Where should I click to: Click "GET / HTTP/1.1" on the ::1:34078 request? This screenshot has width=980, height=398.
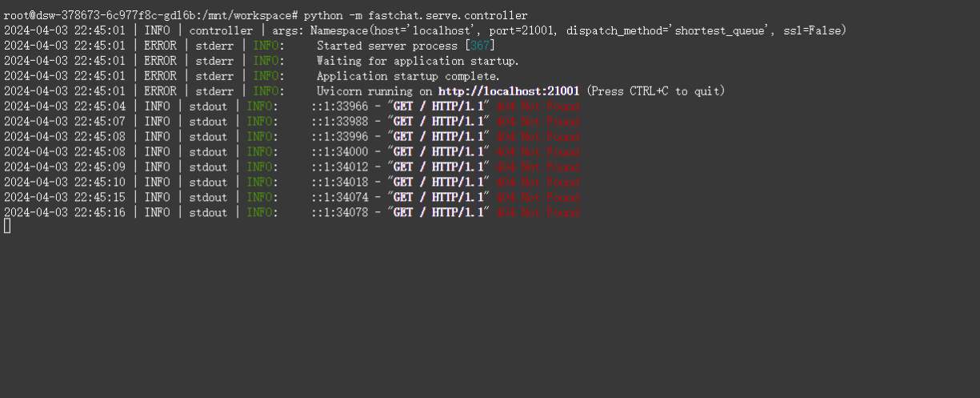(438, 213)
